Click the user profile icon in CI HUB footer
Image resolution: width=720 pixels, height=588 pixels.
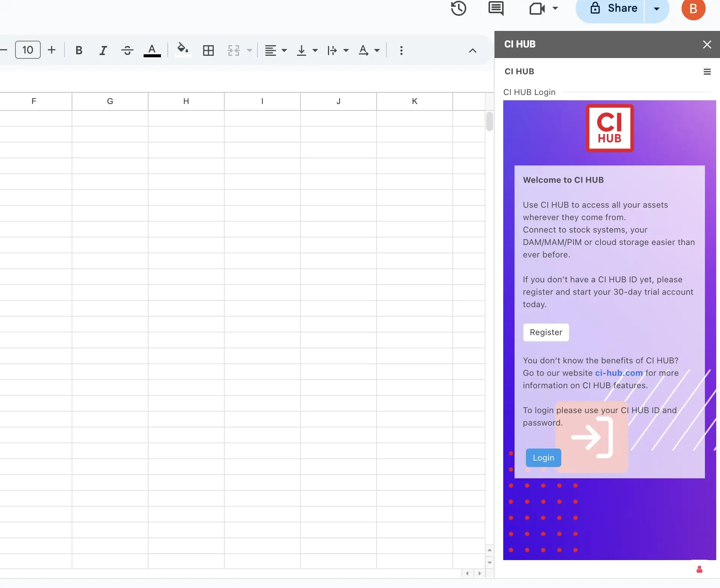[x=699, y=570]
